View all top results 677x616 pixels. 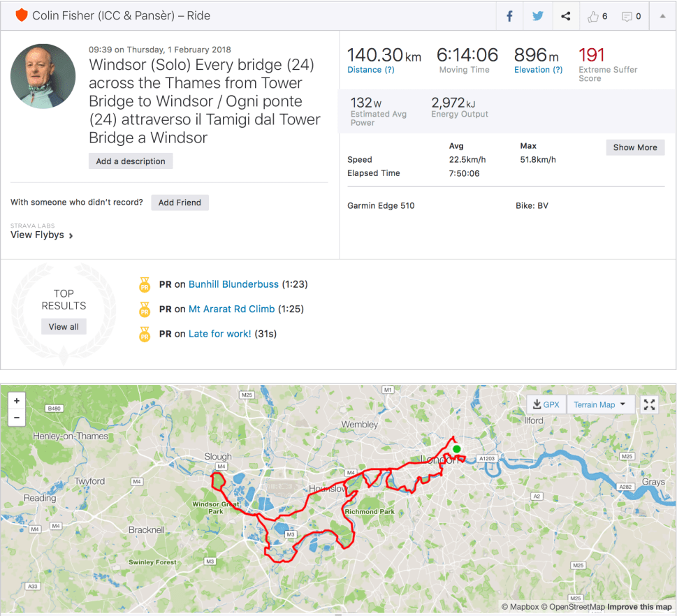(64, 327)
